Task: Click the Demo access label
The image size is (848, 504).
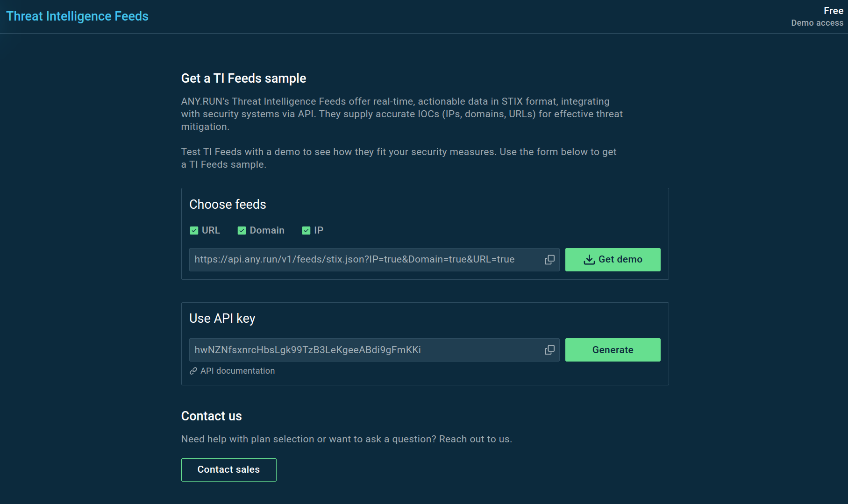Action: click(817, 22)
